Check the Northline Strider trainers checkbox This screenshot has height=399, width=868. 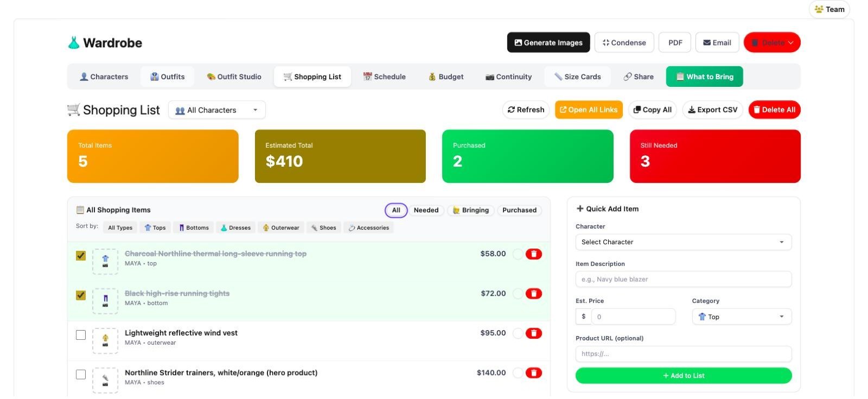[81, 375]
